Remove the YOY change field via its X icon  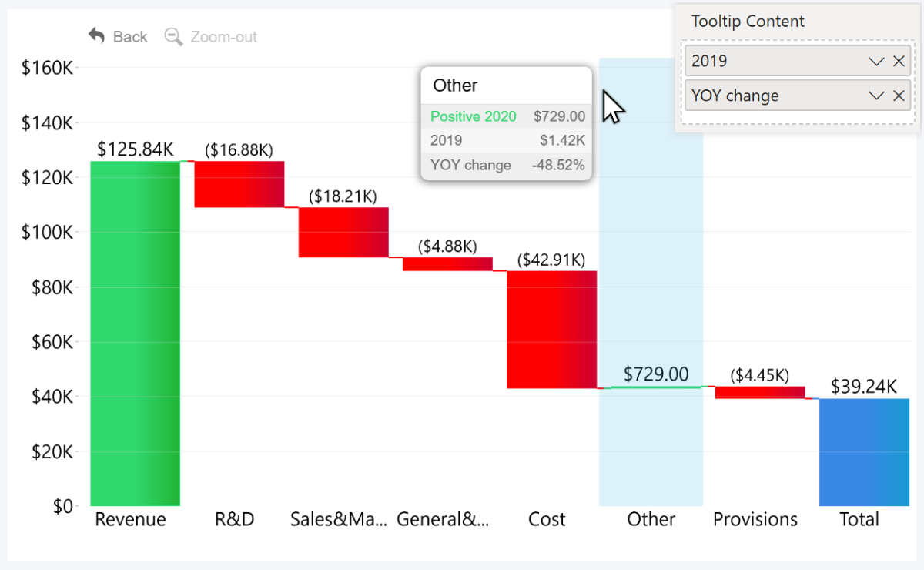(x=899, y=96)
